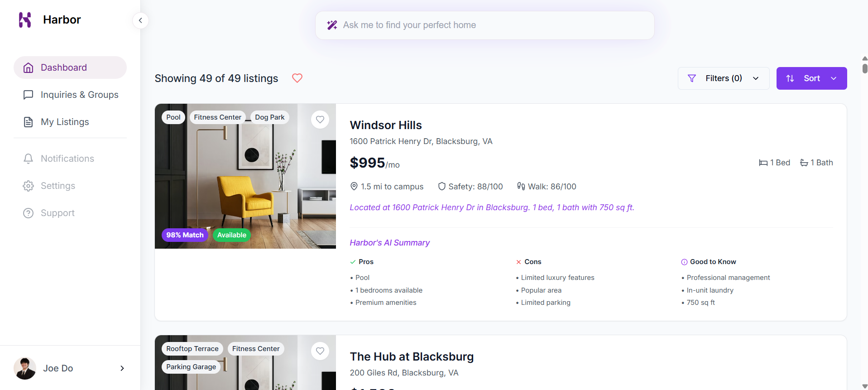Click the red heart beside listings count
This screenshot has width=868, height=390.
(297, 78)
